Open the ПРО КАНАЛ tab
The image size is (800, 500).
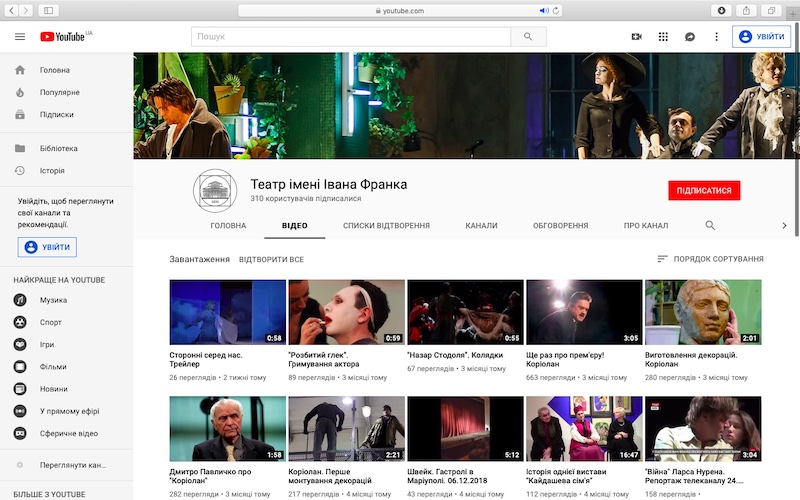click(645, 226)
